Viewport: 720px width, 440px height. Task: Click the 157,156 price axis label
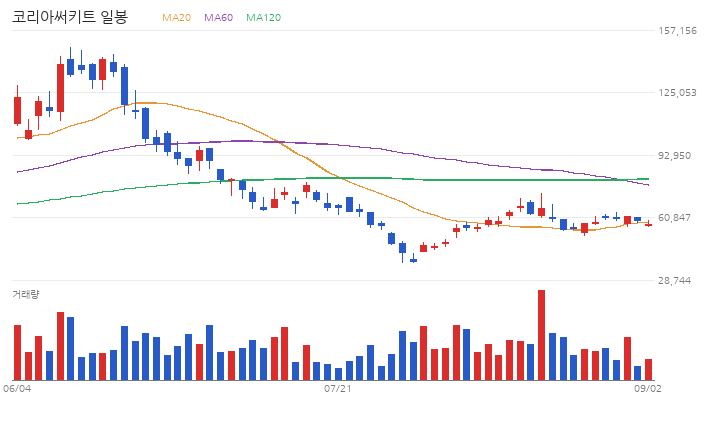coord(677,31)
